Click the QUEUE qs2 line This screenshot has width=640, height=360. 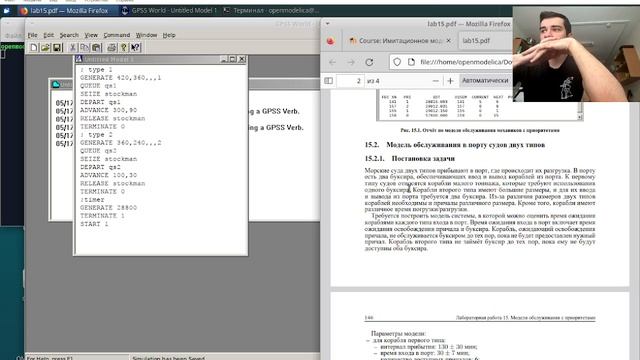(x=98, y=151)
